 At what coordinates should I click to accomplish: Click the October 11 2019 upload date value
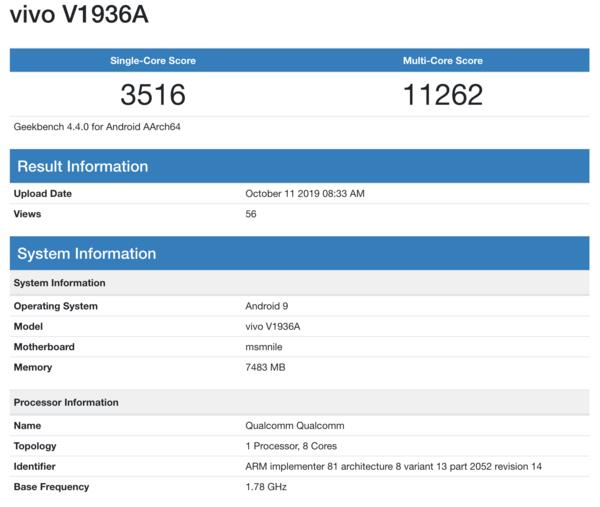coord(304,193)
